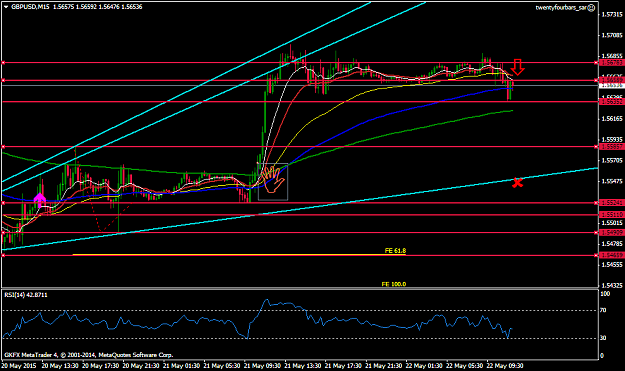625x371 pixels.
Task: Click the 22 May 09:30 time label
Action: (505, 365)
